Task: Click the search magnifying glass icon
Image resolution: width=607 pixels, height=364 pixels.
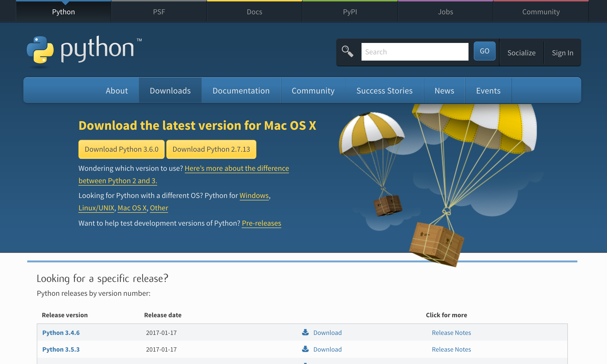Action: (347, 52)
